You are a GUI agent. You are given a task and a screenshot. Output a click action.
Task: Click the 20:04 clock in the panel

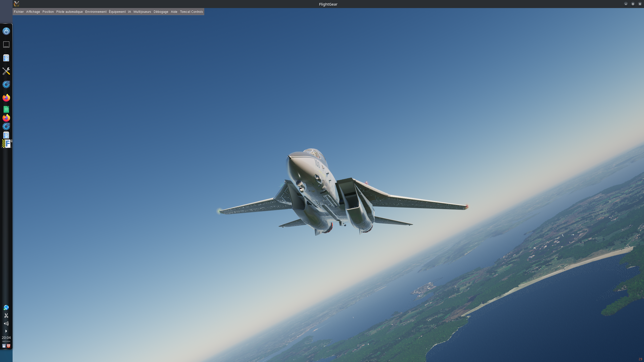(x=6, y=338)
